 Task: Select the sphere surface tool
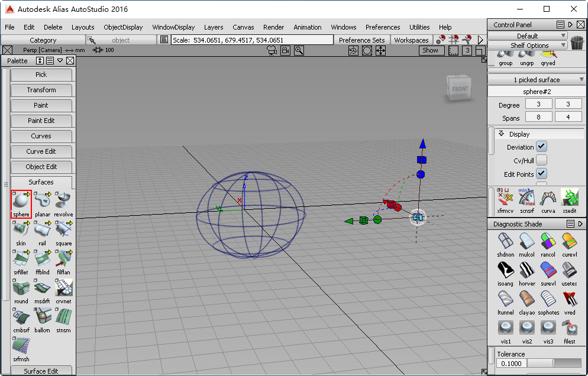pyautogui.click(x=21, y=204)
